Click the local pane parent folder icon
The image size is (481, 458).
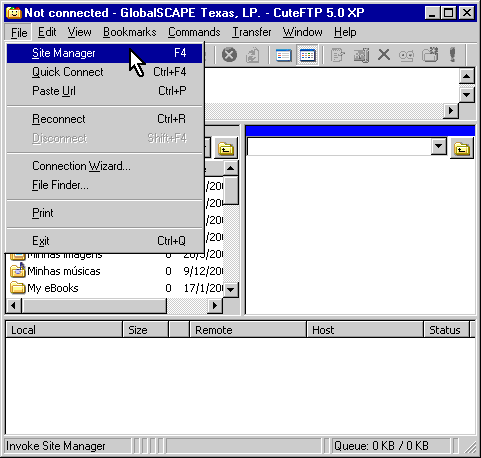(x=226, y=148)
